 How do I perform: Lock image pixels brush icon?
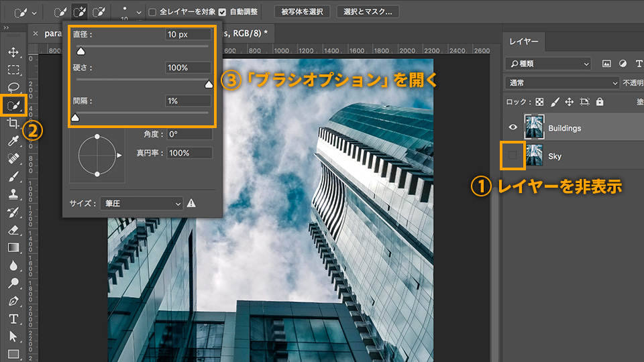[555, 102]
